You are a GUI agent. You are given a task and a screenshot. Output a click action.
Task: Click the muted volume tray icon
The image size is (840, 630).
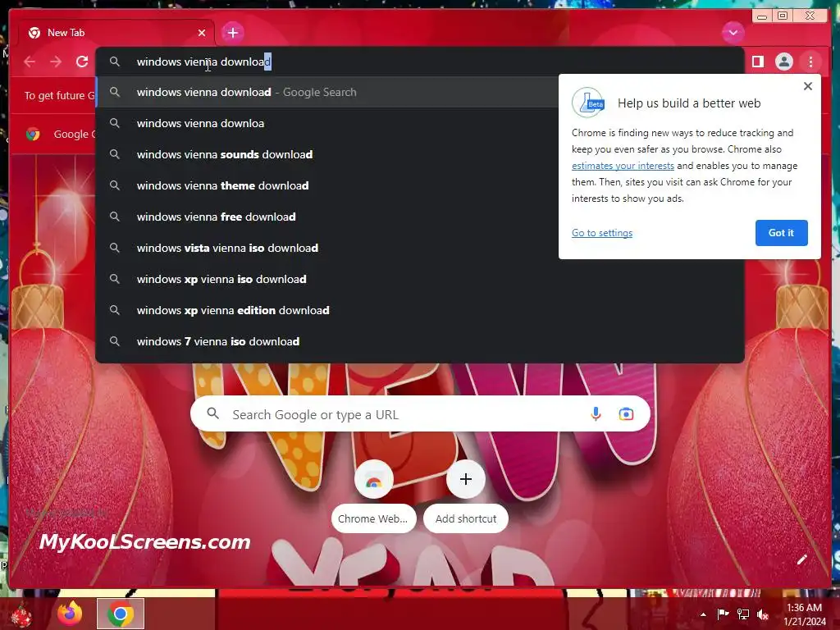tap(763, 614)
